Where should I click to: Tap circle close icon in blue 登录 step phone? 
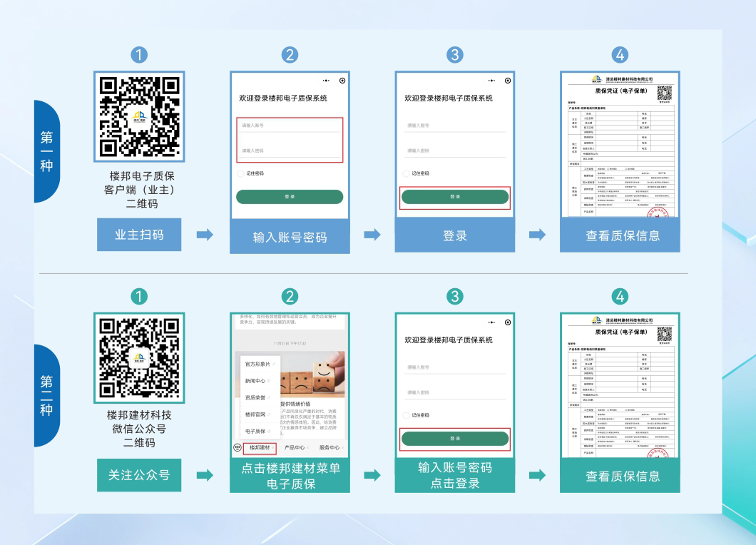(x=508, y=81)
